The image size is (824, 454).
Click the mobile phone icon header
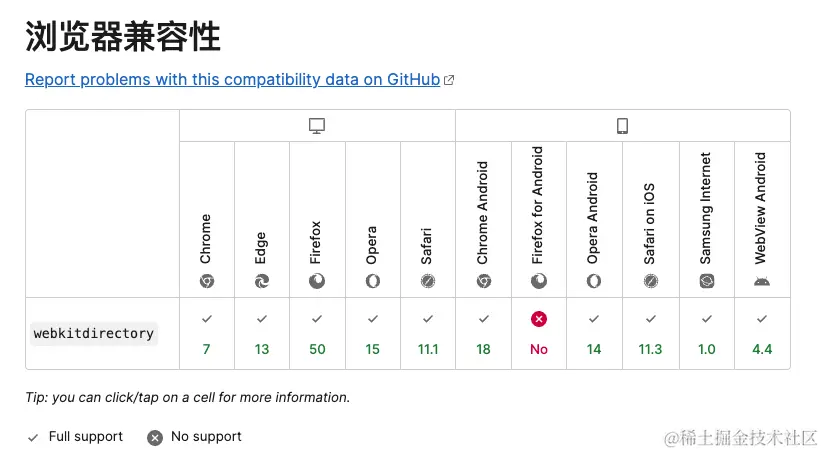[622, 126]
